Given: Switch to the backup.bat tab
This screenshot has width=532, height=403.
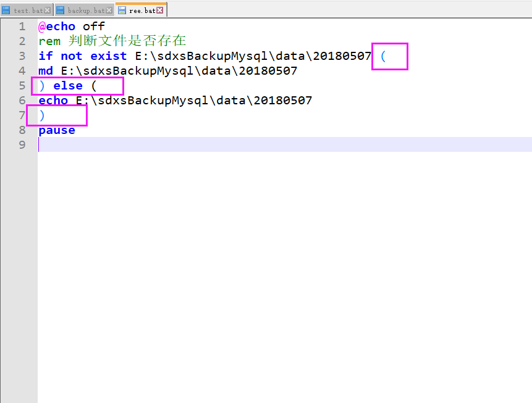Looking at the screenshot, I should click(x=84, y=10).
